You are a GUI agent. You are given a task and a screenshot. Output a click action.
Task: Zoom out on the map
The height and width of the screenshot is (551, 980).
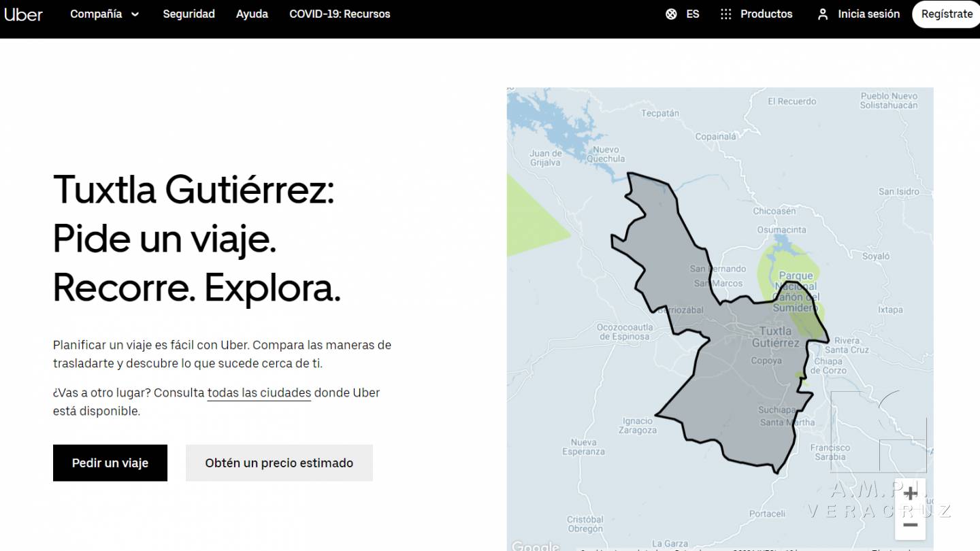click(910, 525)
